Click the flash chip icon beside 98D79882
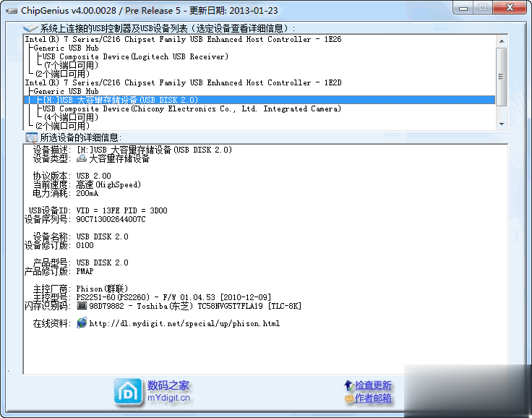The image size is (532, 418). tap(82, 306)
